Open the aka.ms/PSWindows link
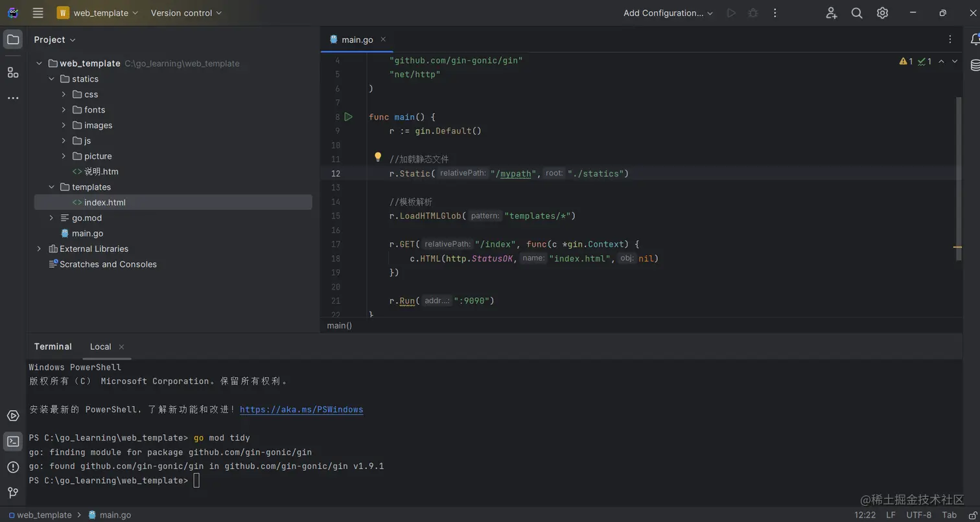The image size is (980, 522). tap(301, 409)
